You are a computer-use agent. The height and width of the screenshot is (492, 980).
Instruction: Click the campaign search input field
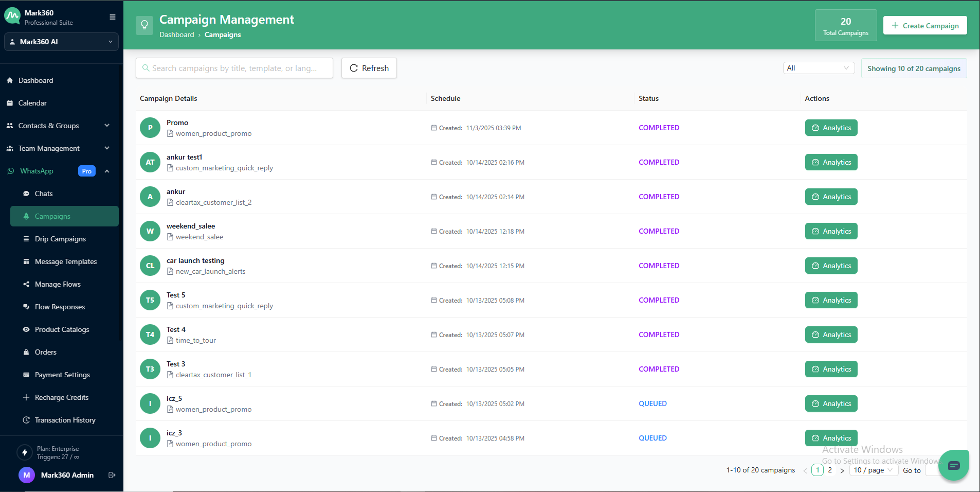(x=234, y=68)
